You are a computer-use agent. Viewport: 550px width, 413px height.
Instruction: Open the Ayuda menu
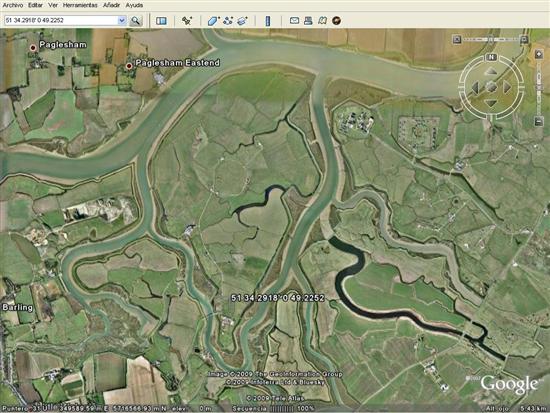coord(134,5)
